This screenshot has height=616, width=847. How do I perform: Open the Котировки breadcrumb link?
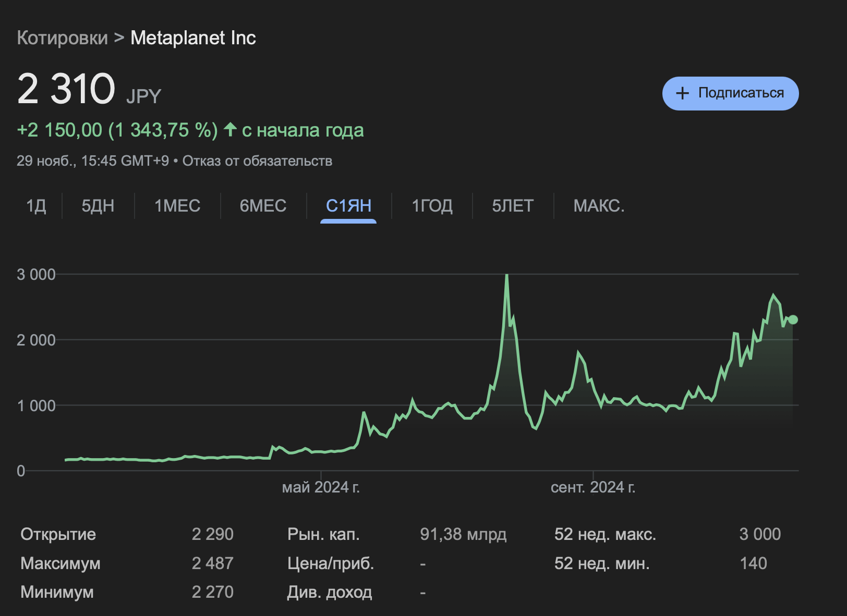63,38
